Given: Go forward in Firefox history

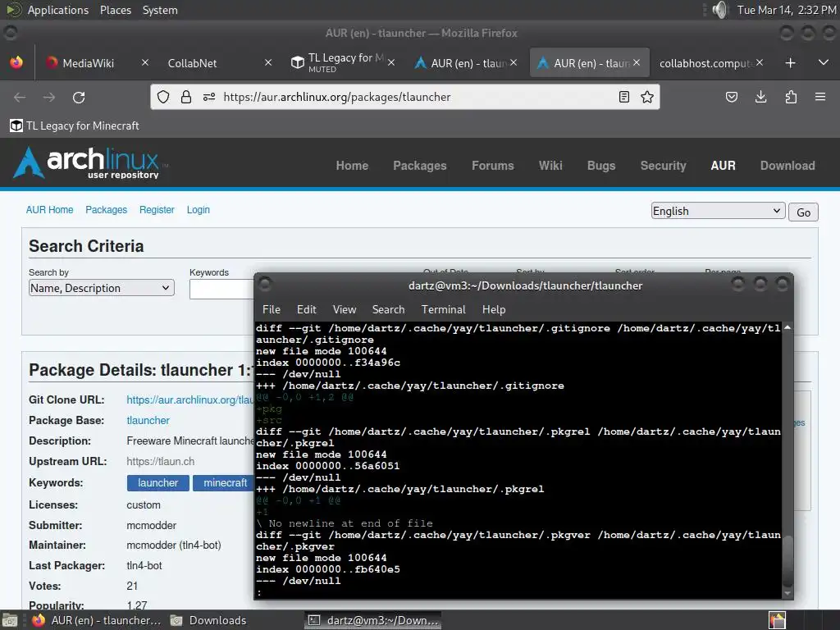Looking at the screenshot, I should click(48, 97).
